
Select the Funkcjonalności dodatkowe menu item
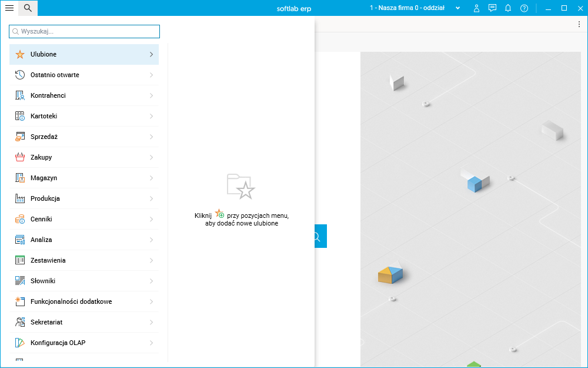84,301
